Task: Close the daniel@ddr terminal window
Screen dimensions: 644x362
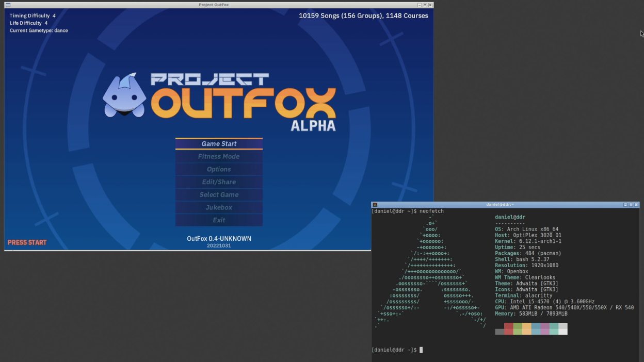Action: [x=636, y=205]
